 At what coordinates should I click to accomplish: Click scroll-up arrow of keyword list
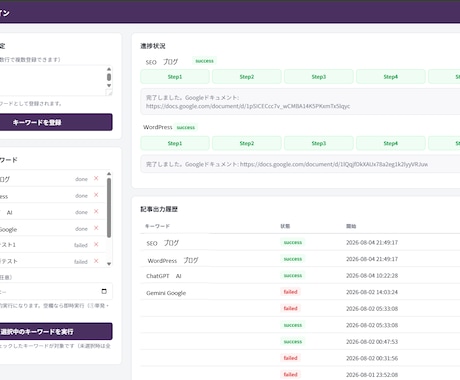point(109,174)
